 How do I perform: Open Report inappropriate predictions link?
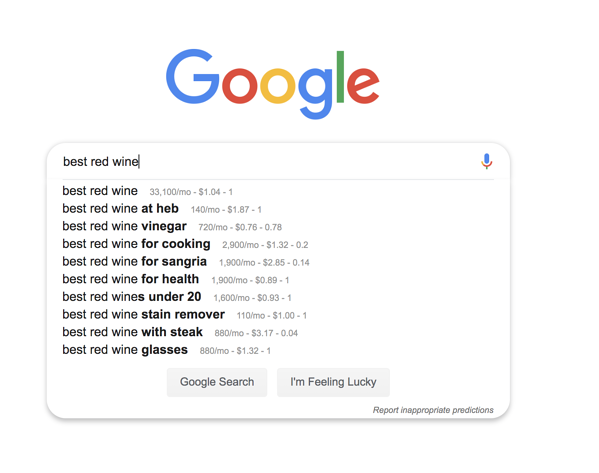433,410
